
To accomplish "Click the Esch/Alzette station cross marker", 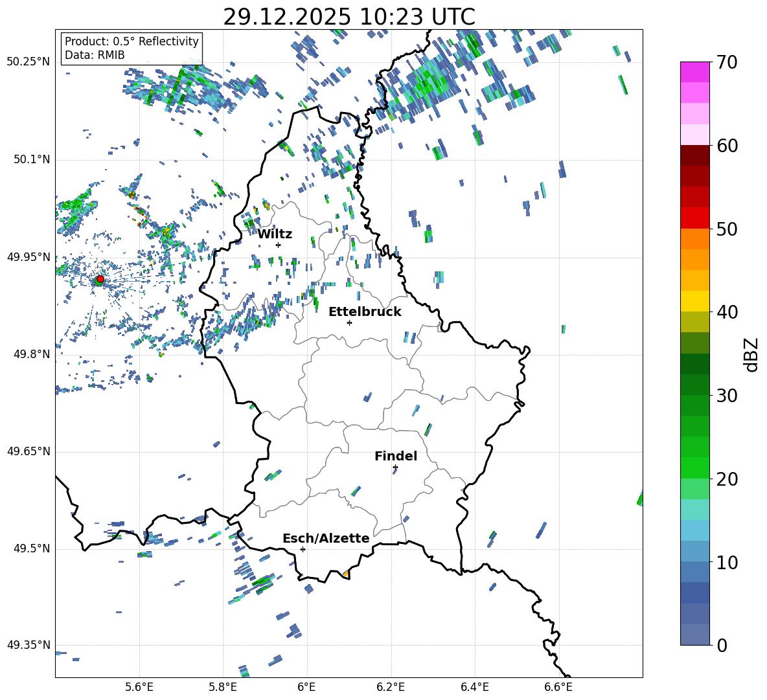I will click(303, 549).
